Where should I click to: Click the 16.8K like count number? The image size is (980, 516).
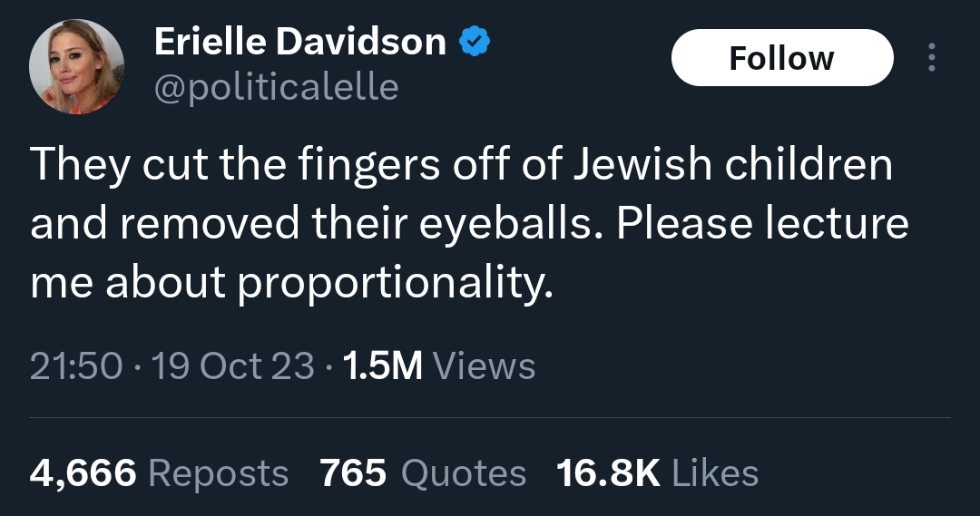(x=607, y=473)
